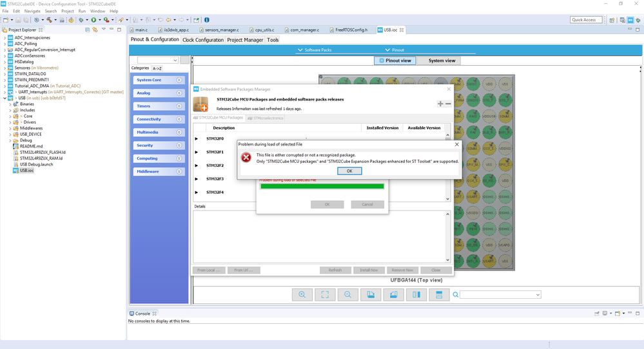The image size is (644, 349).
Task: Open the Navigate menu
Action: [32, 11]
